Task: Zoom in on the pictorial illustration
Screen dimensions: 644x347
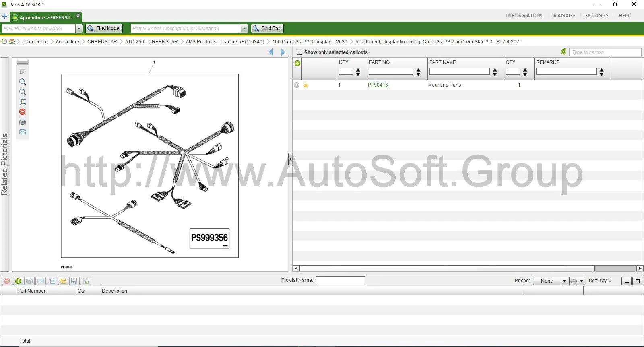Action: coord(23,82)
